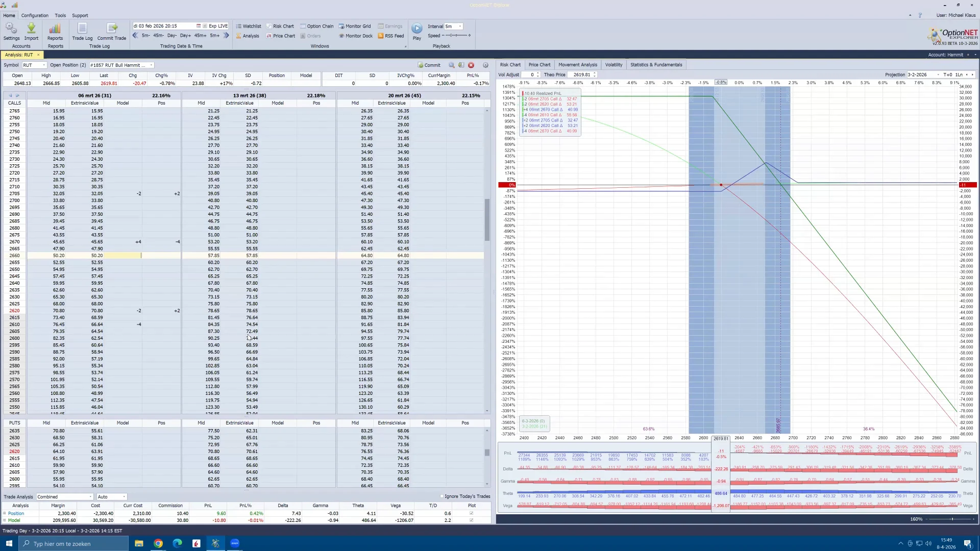Open File Explorer from the taskbar

(139, 543)
